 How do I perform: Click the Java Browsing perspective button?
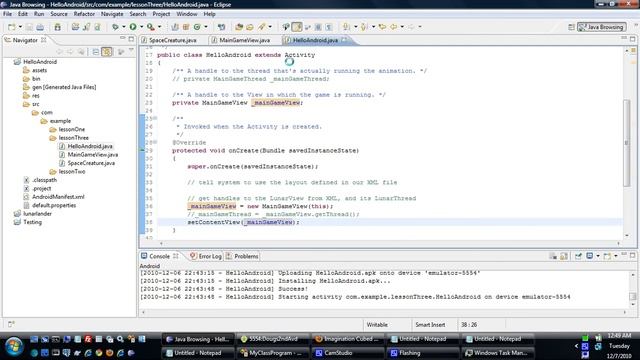pos(602,27)
